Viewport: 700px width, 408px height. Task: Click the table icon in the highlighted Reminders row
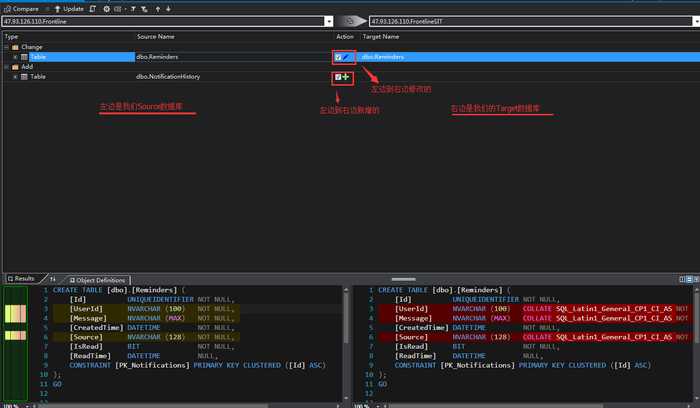click(24, 57)
